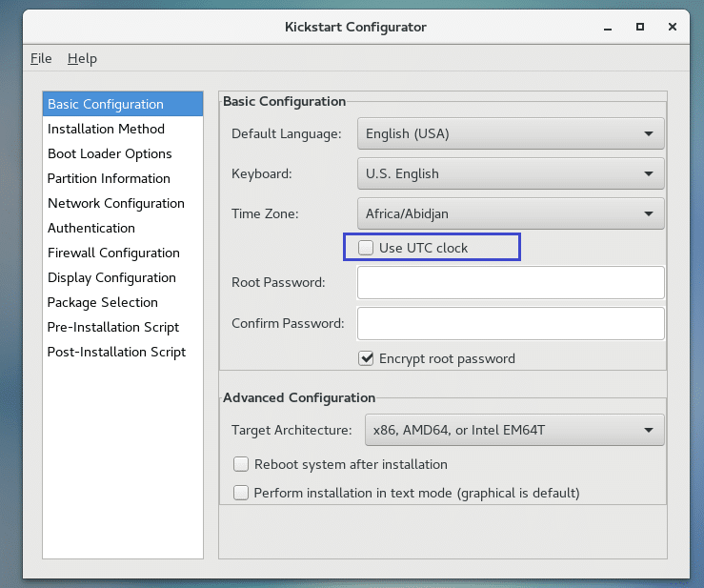The image size is (704, 588).
Task: Open the File menu
Action: pos(41,58)
